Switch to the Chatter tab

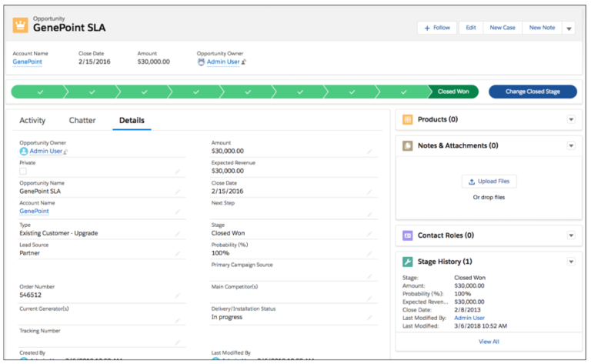82,121
